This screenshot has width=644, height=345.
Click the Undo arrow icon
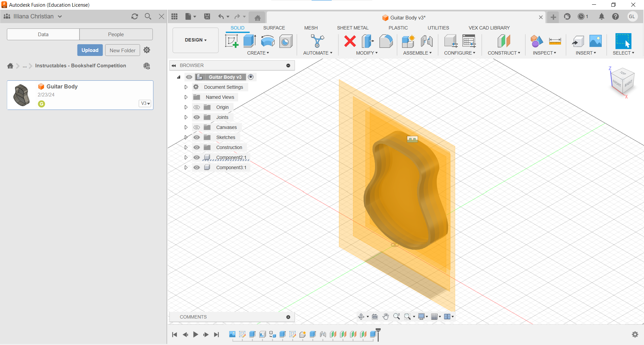click(221, 16)
